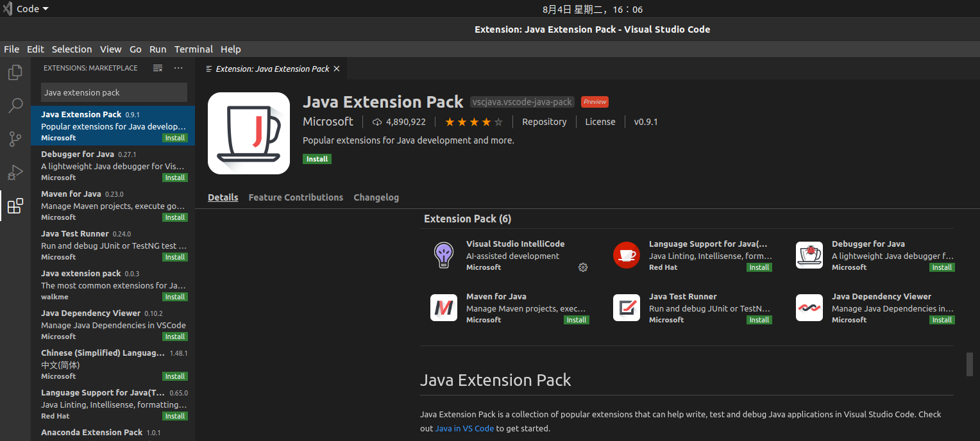Screen dimensions: 980x441
Task: Click the download count cloud icon
Action: pos(377,122)
